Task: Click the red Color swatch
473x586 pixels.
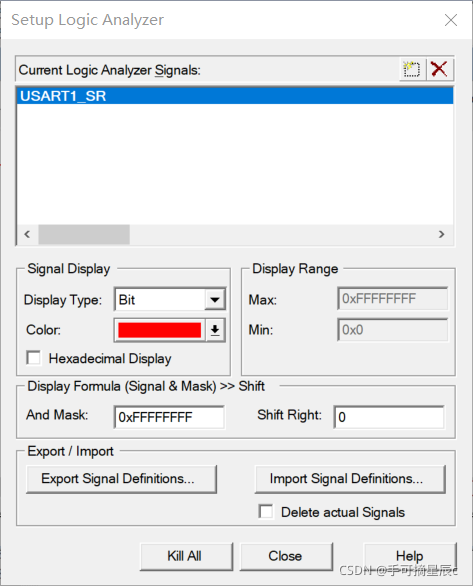Action: point(160,330)
